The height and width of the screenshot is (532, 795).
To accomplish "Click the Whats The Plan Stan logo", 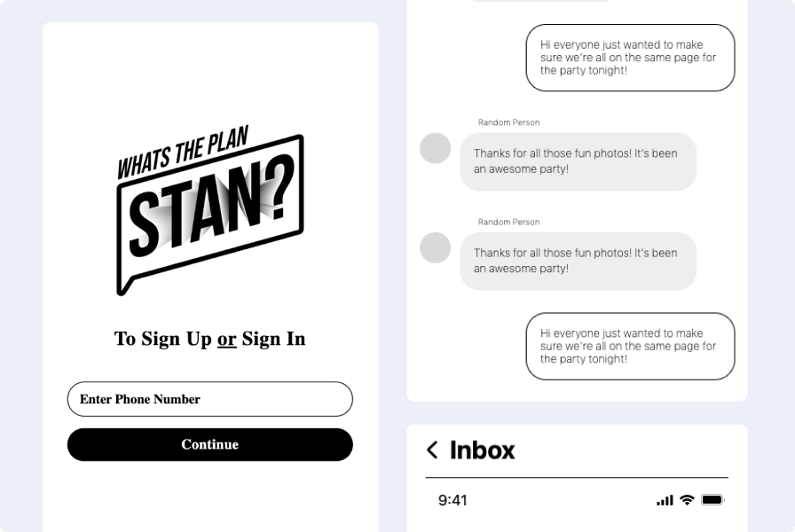I will (210, 213).
